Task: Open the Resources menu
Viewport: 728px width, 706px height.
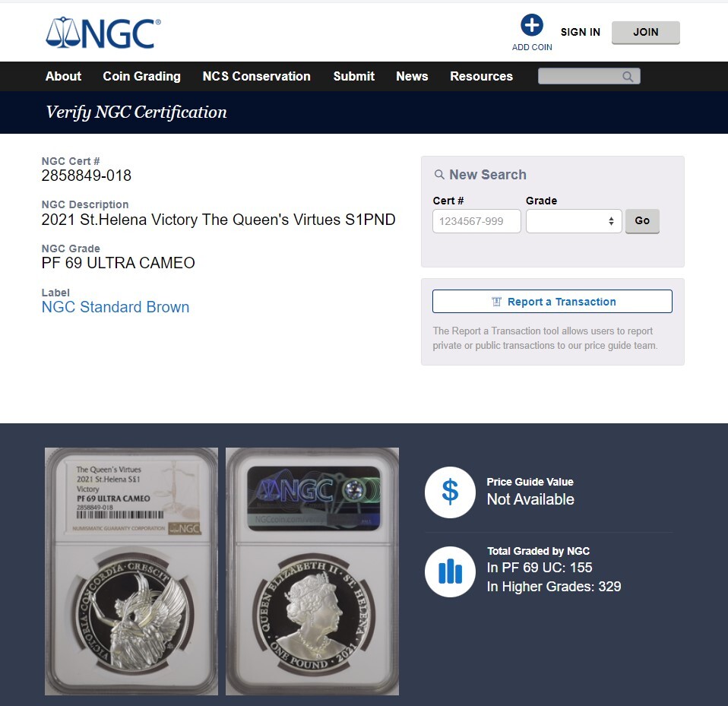Action: pos(481,76)
